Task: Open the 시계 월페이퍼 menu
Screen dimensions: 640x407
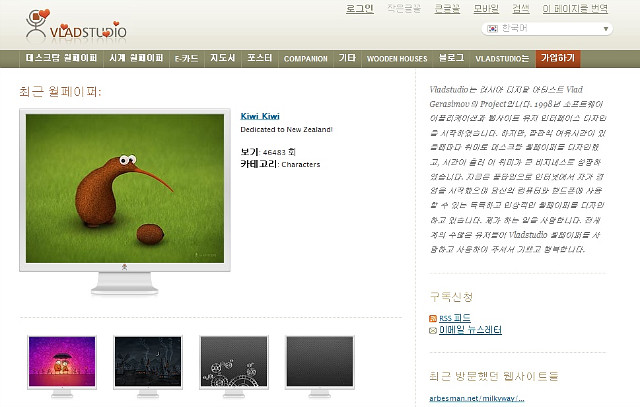Action: (x=136, y=58)
